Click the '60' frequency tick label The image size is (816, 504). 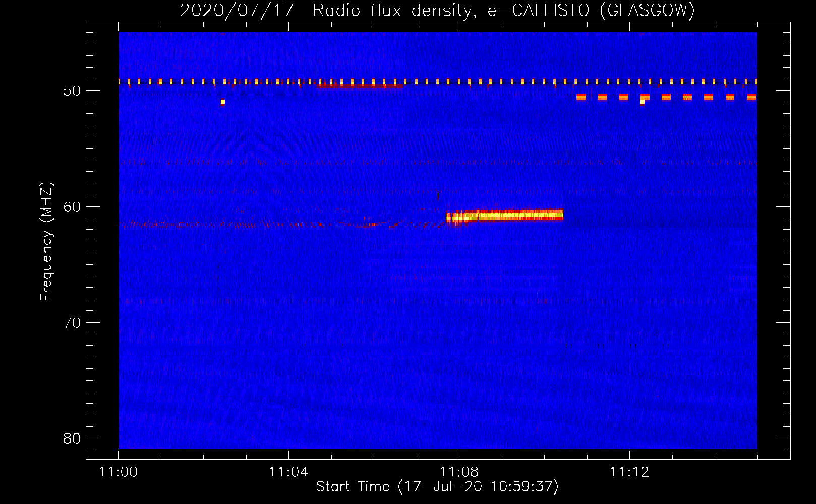pyautogui.click(x=72, y=207)
